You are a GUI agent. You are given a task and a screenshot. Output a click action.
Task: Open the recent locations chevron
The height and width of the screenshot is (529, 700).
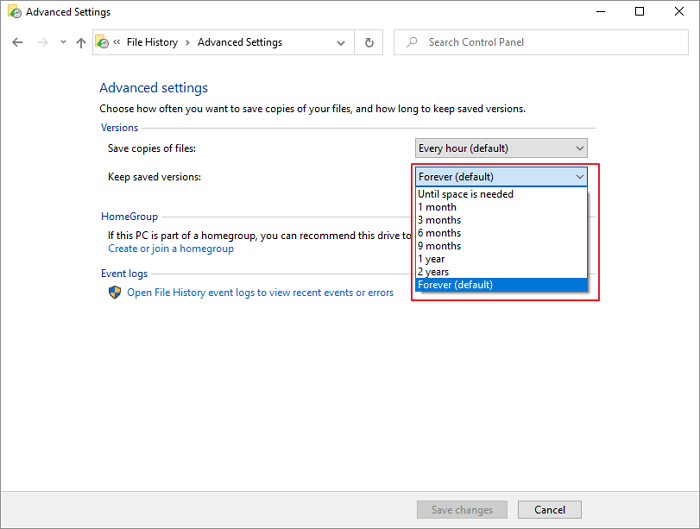[63, 43]
